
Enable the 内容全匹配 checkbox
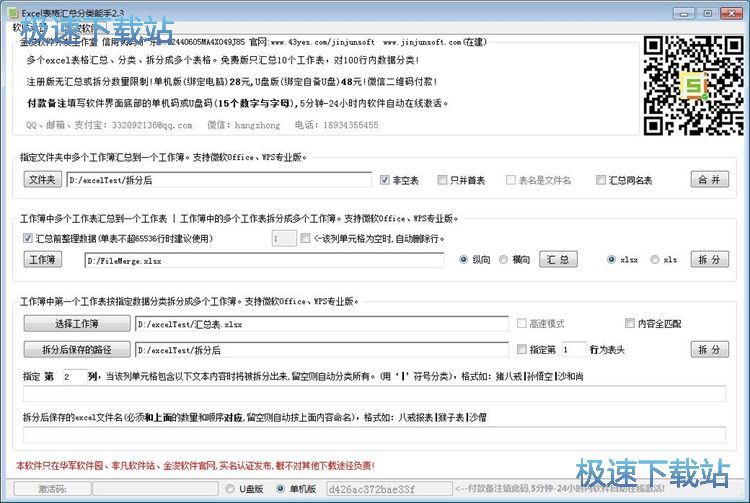point(629,324)
